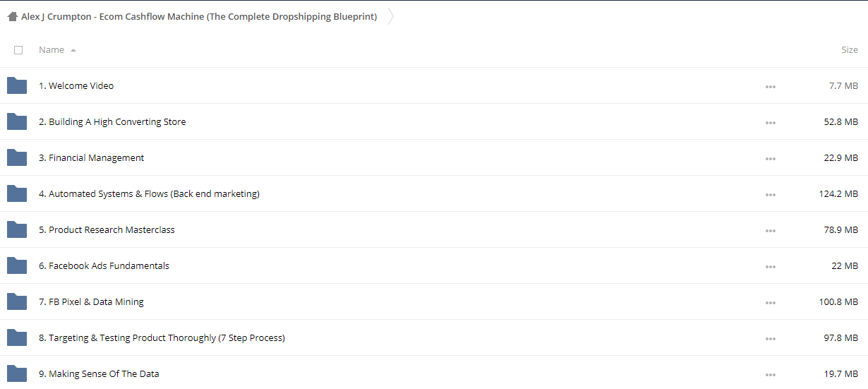The height and width of the screenshot is (389, 868).
Task: Open three-dot menu for Automated Systems & Flows
Action: tap(771, 195)
